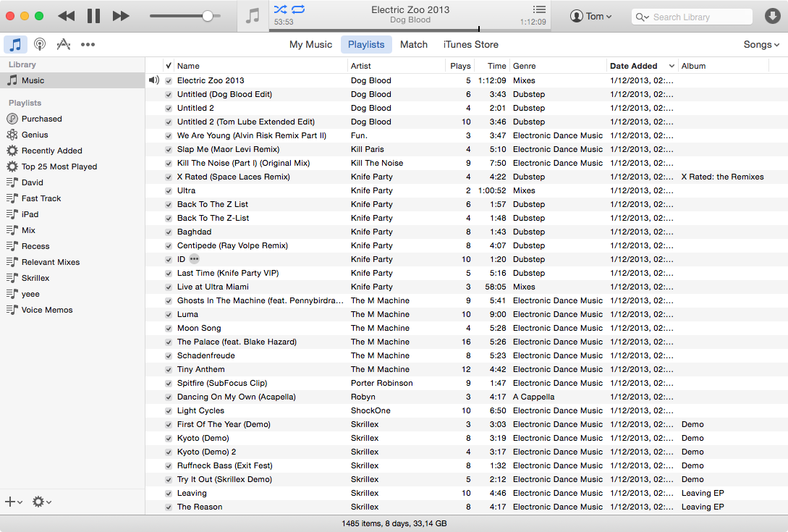Switch to the Playlists tab
The image size is (788, 532).
tap(366, 44)
